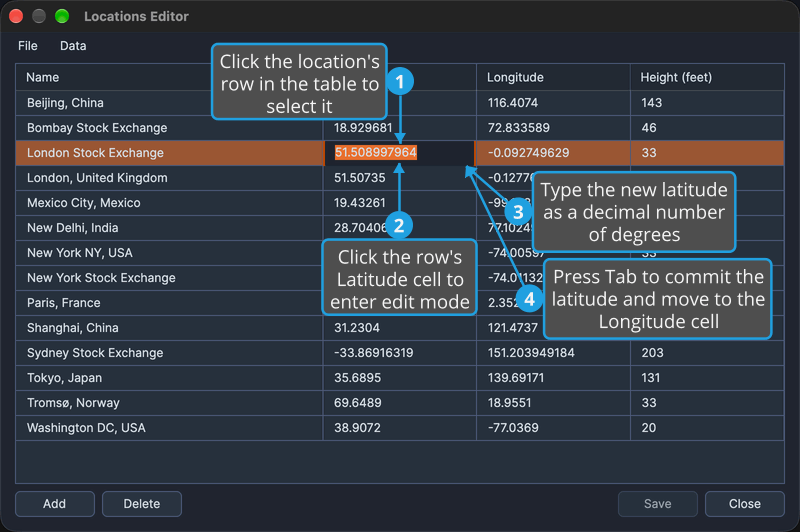Click longitude cell 72.833589
Image resolution: width=800 pixels, height=532 pixels.
click(554, 128)
